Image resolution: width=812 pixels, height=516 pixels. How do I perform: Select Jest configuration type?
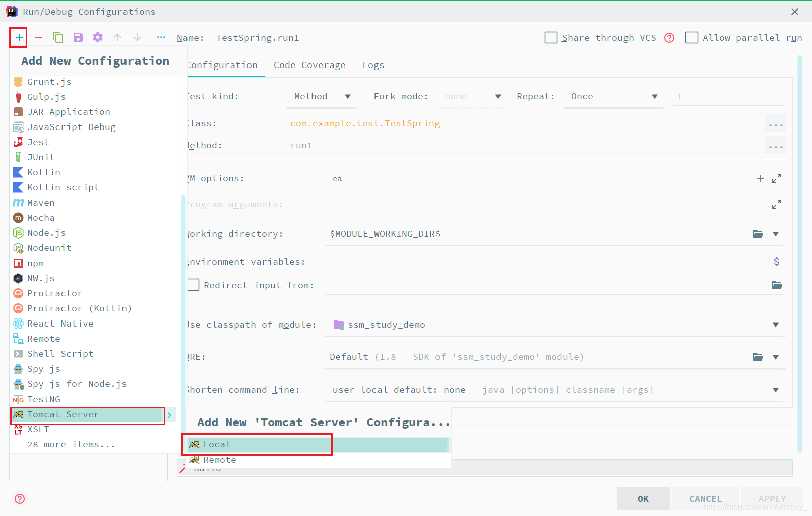tap(95, 142)
